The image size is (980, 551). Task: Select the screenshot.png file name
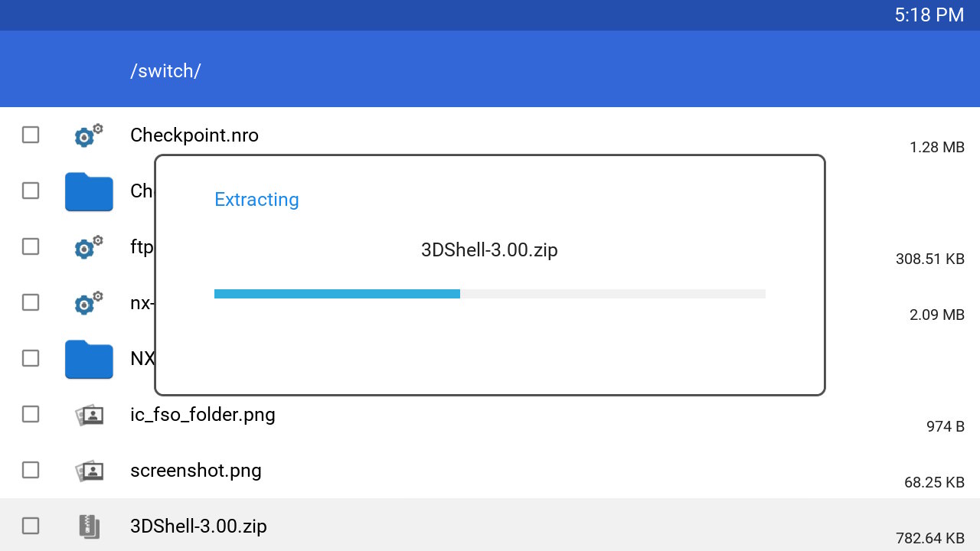196,471
